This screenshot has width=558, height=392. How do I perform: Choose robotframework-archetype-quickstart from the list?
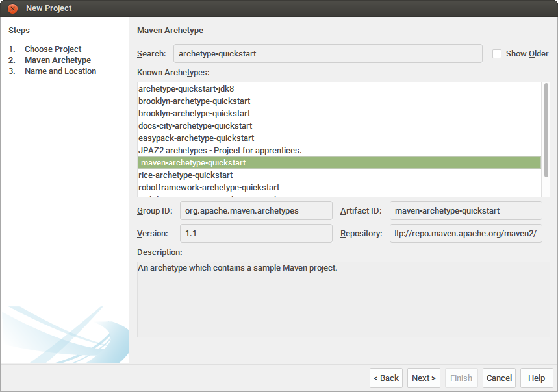pyautogui.click(x=209, y=187)
